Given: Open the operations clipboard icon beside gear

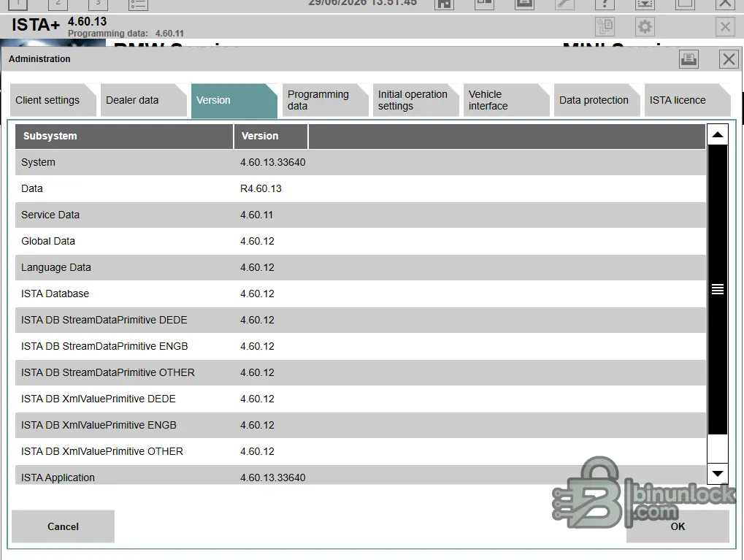Looking at the screenshot, I should [x=605, y=26].
